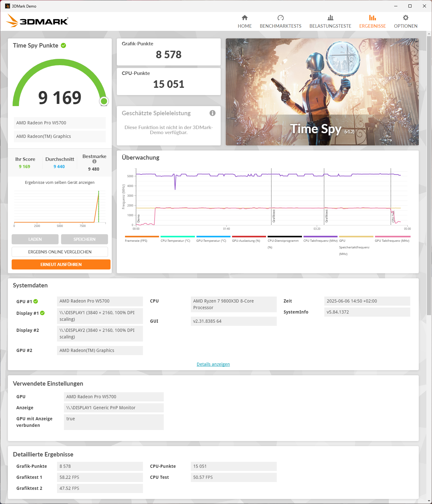Click the Demo marker in monitoring chart
The height and width of the screenshot is (504, 432).
138,218
